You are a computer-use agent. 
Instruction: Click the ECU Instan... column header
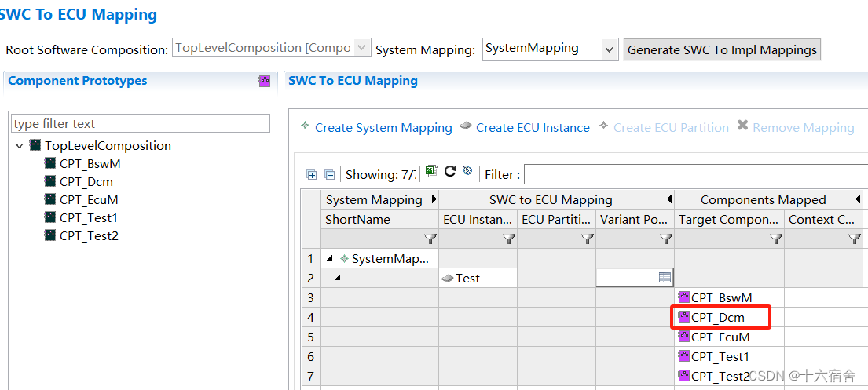point(478,220)
